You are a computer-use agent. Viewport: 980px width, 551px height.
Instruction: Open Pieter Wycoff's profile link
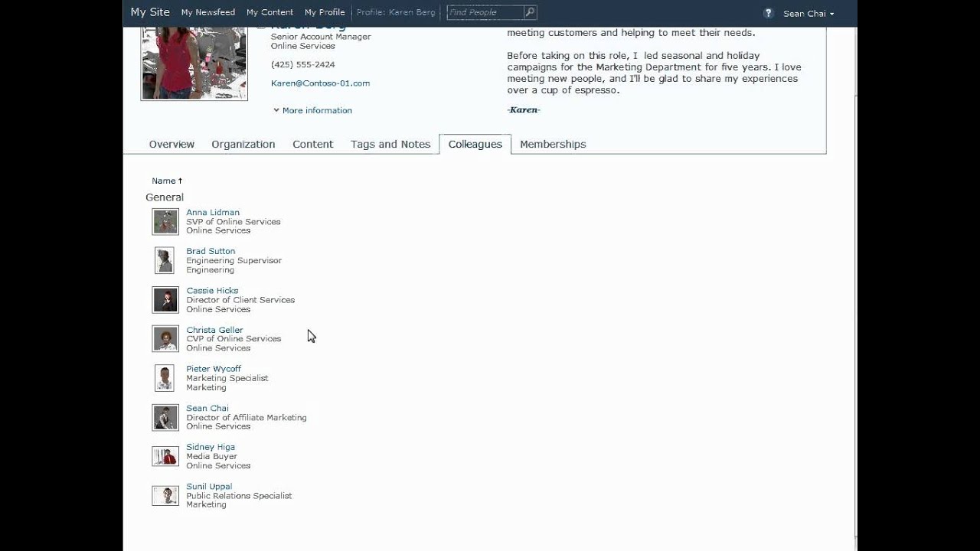tap(214, 369)
